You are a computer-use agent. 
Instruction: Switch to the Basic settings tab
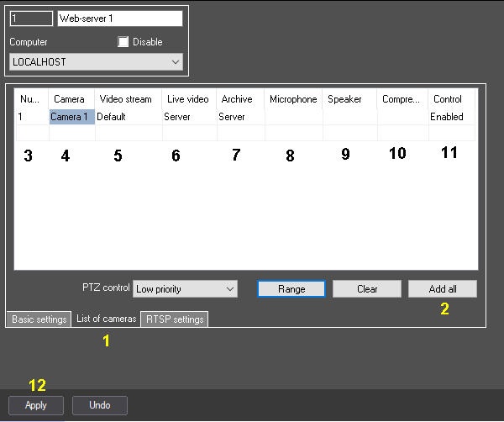pyautogui.click(x=39, y=319)
